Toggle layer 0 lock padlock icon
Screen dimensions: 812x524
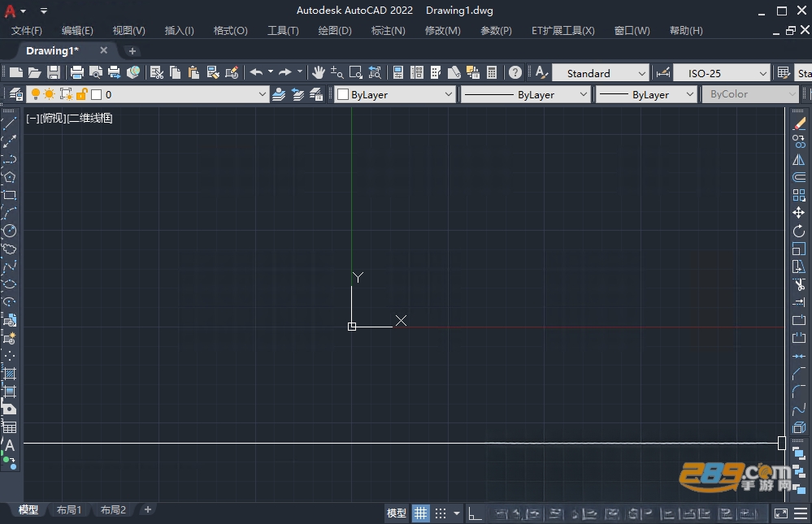[x=82, y=94]
